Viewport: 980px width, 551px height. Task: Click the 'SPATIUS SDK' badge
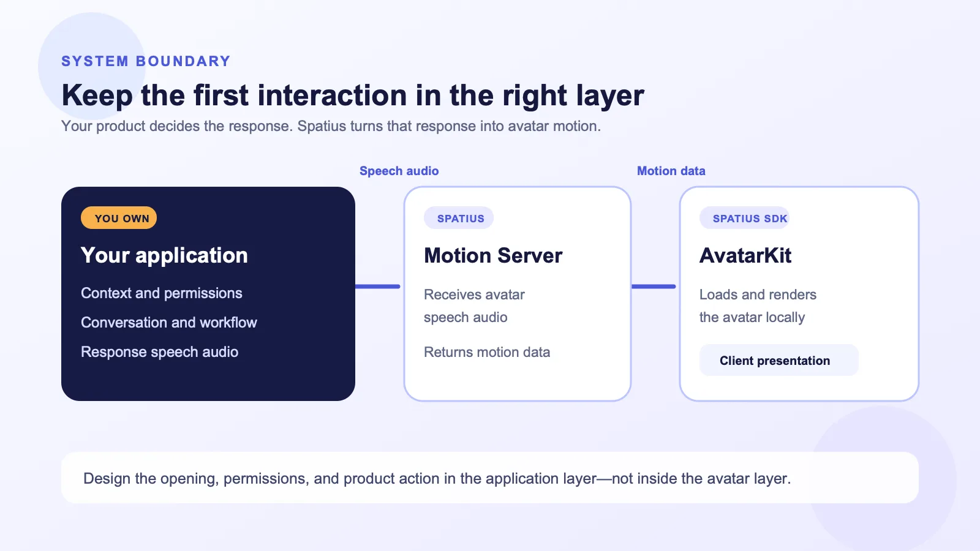(744, 218)
